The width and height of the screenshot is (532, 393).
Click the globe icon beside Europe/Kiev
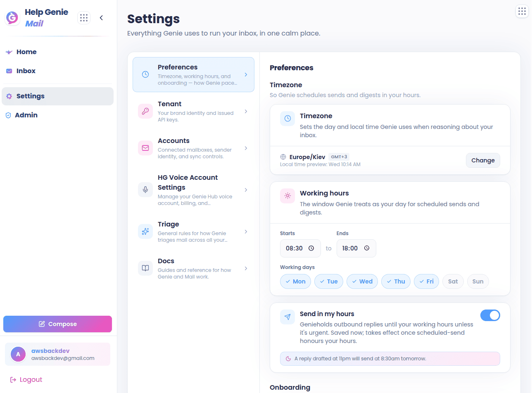[283, 157]
